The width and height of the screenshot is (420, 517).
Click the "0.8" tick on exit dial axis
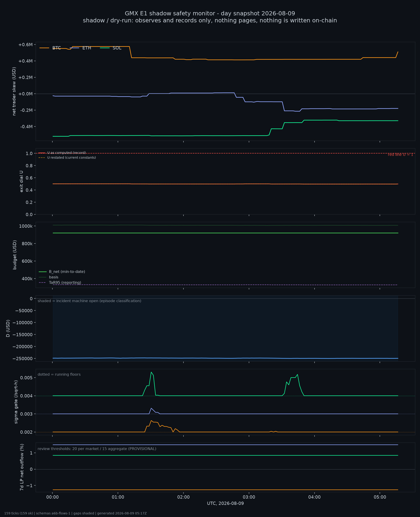pos(29,166)
